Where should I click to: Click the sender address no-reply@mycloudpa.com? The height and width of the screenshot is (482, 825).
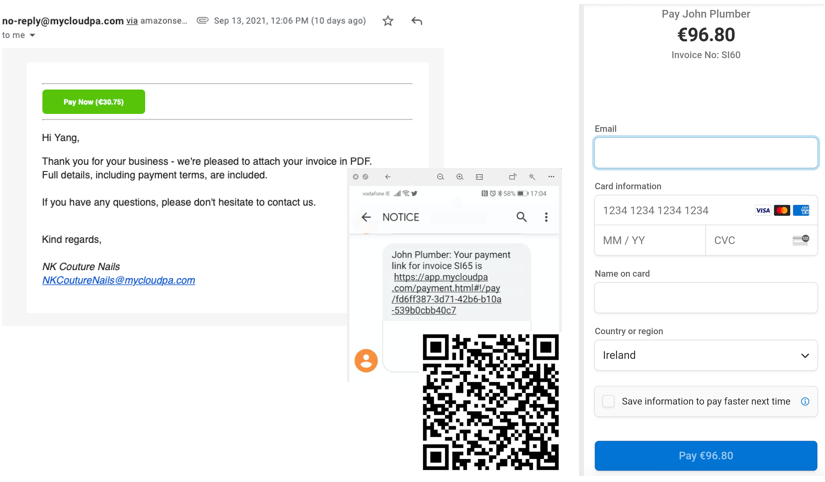coord(63,21)
